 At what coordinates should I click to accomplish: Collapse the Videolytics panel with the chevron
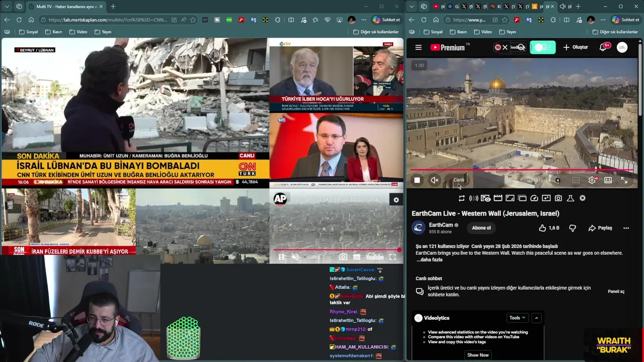coord(536,318)
